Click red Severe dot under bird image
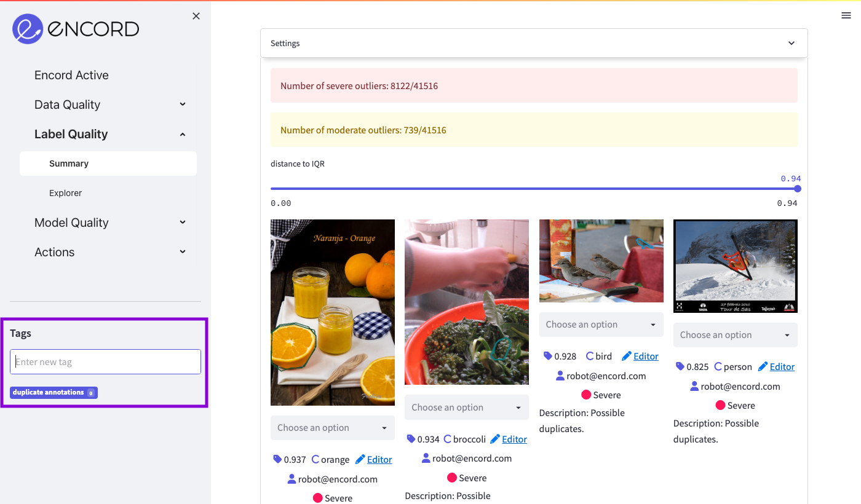 click(x=586, y=395)
